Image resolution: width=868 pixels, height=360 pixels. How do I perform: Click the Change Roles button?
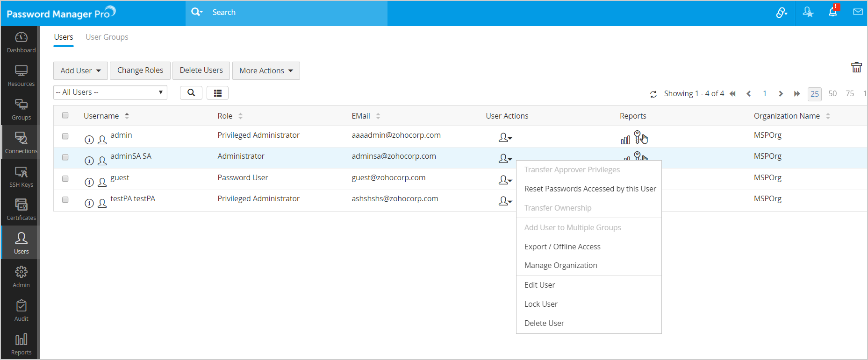tap(140, 71)
